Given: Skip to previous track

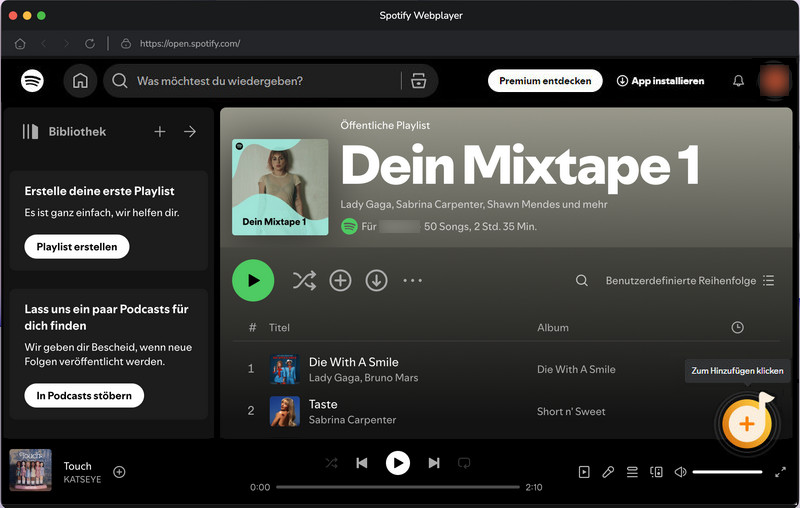Looking at the screenshot, I should (x=362, y=463).
